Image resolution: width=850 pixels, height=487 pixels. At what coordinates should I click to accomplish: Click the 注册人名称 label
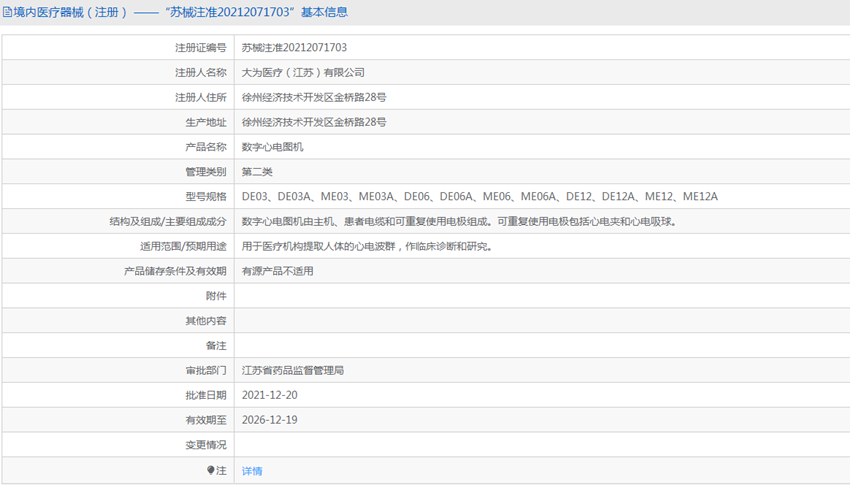[x=201, y=73]
